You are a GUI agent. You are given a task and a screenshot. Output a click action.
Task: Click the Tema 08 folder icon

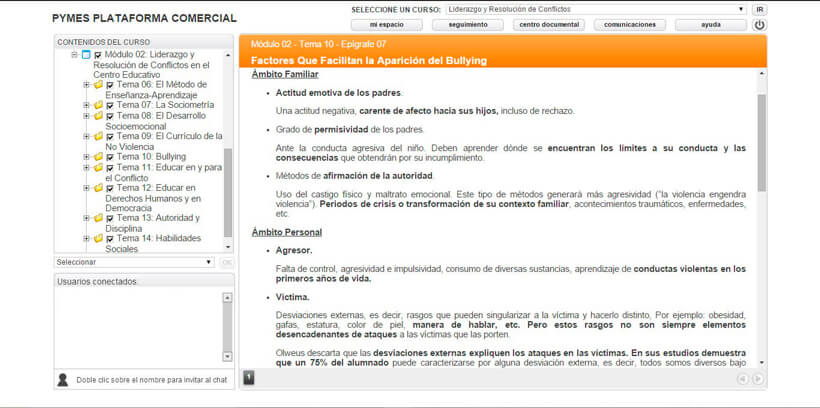click(x=98, y=116)
